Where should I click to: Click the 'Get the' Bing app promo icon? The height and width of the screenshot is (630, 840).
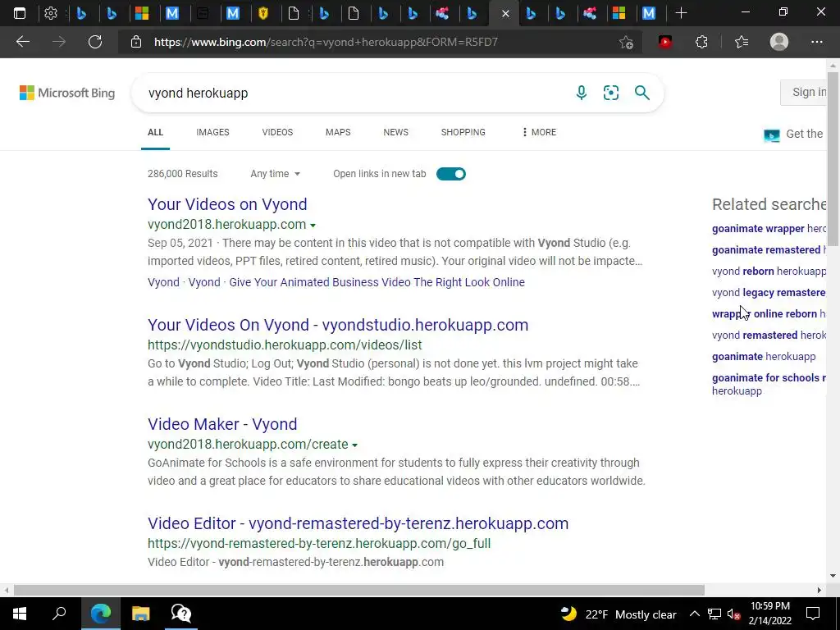pos(771,135)
